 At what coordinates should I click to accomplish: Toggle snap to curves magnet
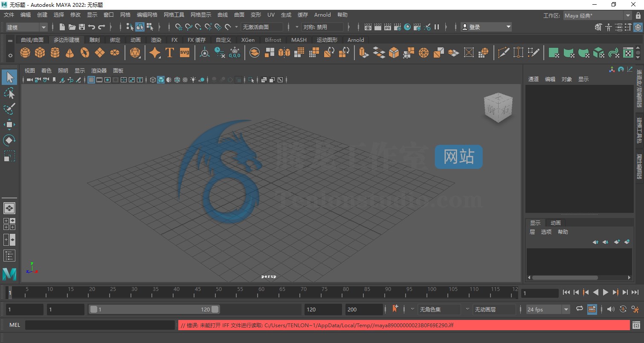click(189, 27)
